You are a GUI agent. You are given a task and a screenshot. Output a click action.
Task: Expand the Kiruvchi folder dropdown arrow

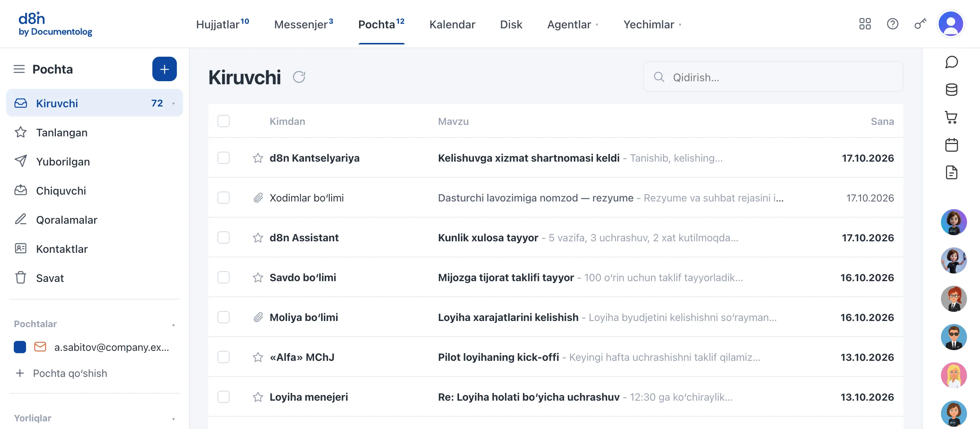173,103
